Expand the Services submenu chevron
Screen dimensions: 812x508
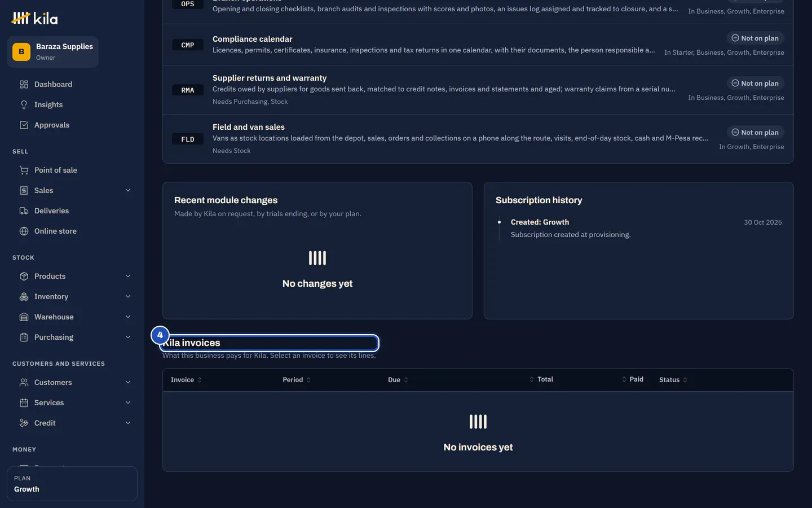128,403
